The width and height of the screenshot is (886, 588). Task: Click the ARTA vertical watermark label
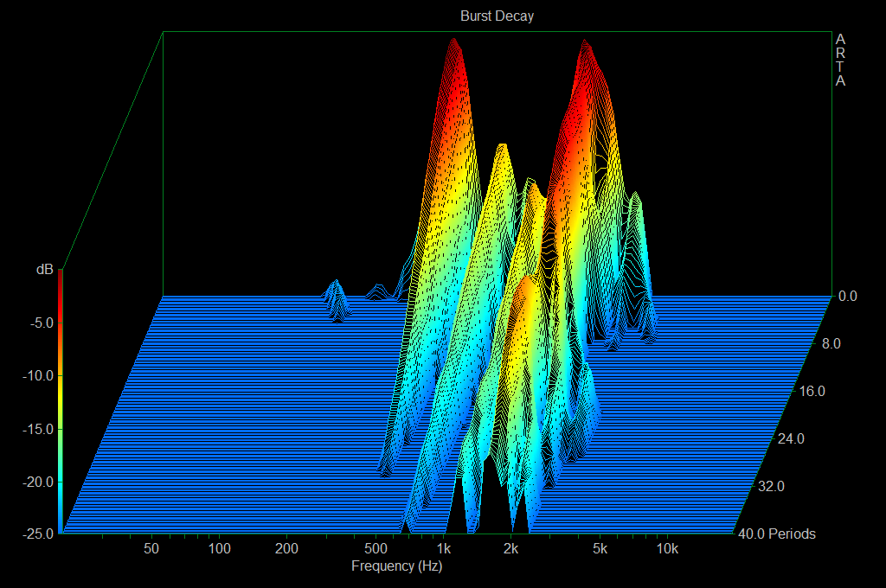pyautogui.click(x=840, y=60)
